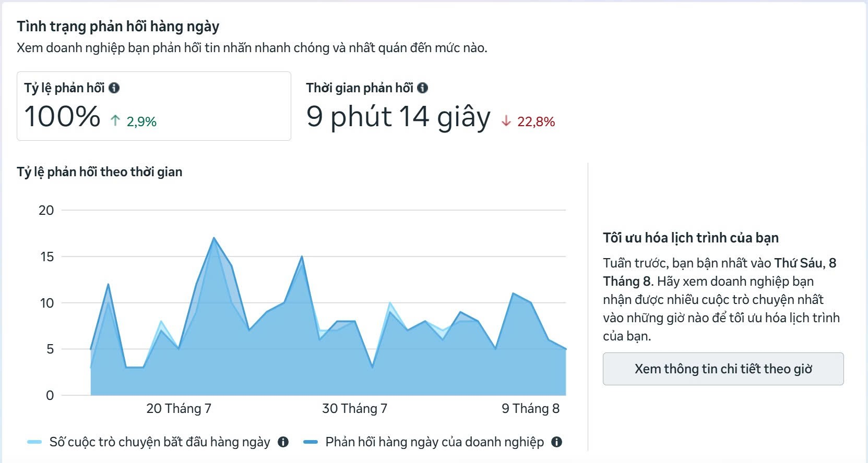The image size is (868, 463).
Task: Toggle "Phản hồi hàng ngày của doanh nghiệp" legend label
Action: 434,442
